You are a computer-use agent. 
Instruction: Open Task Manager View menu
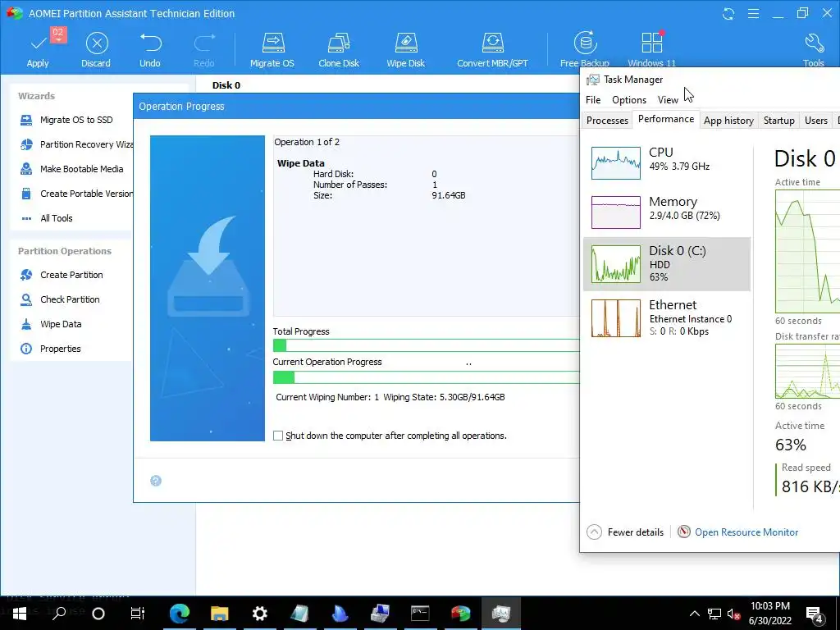coord(668,99)
